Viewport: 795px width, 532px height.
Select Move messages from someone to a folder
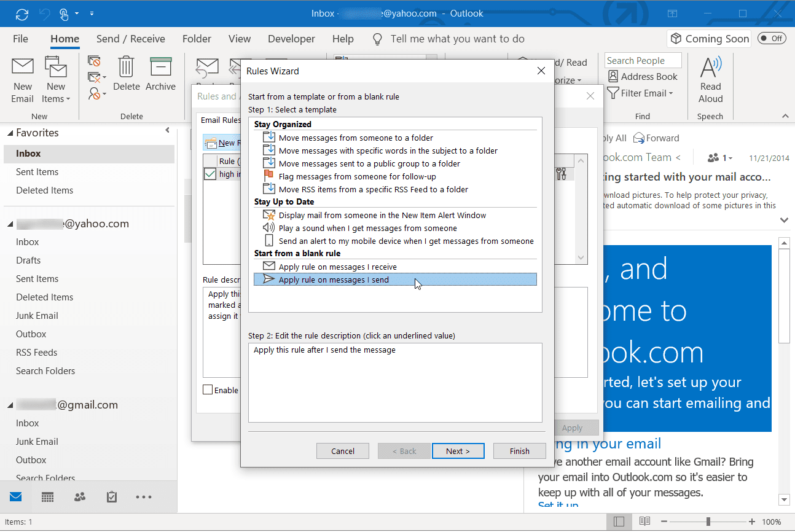396,138
